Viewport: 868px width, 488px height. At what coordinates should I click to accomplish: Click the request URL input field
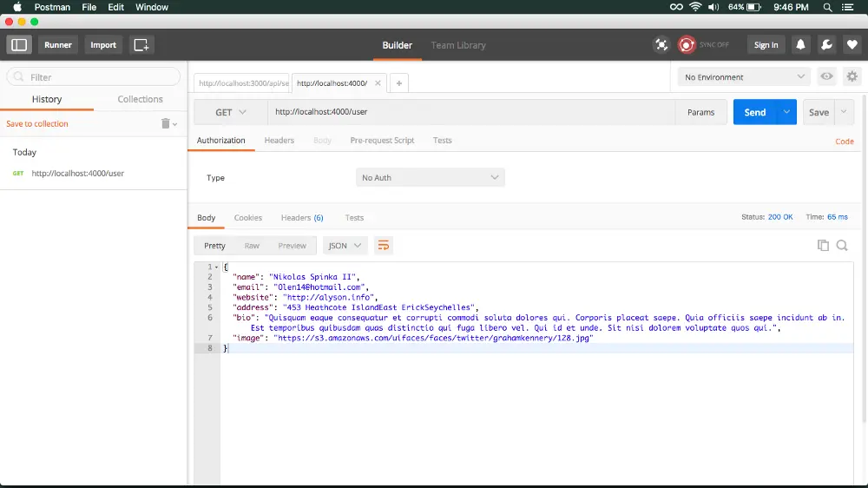coord(471,112)
